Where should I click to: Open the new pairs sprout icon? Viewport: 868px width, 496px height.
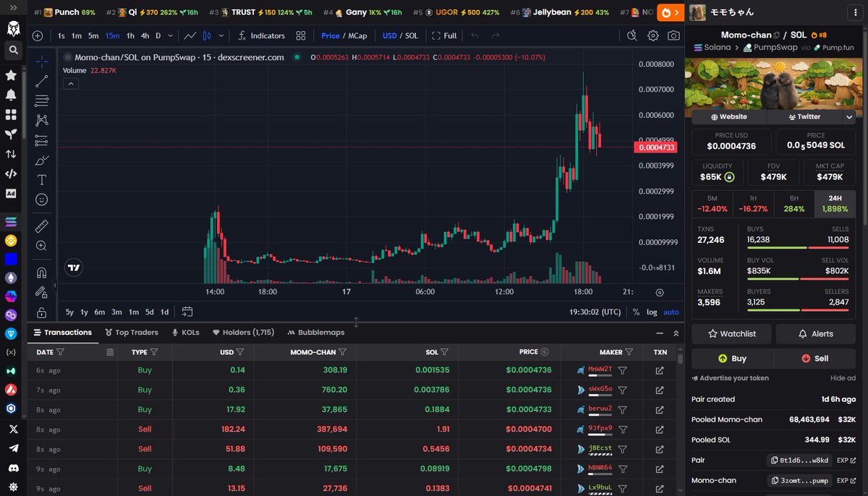coord(11,134)
